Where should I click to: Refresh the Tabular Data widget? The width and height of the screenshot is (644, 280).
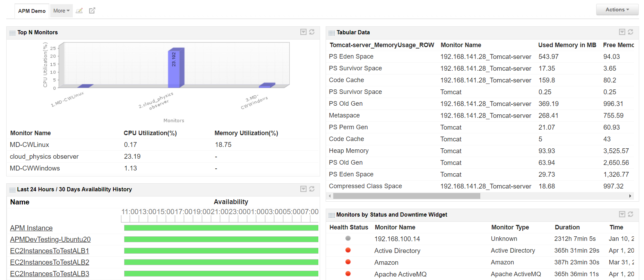[x=630, y=32]
